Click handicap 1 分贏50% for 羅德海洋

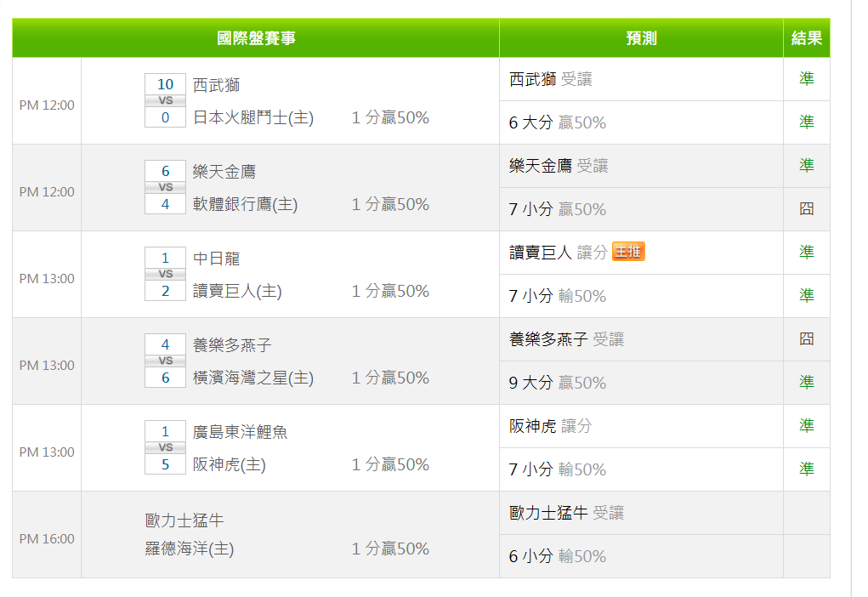[x=390, y=549]
